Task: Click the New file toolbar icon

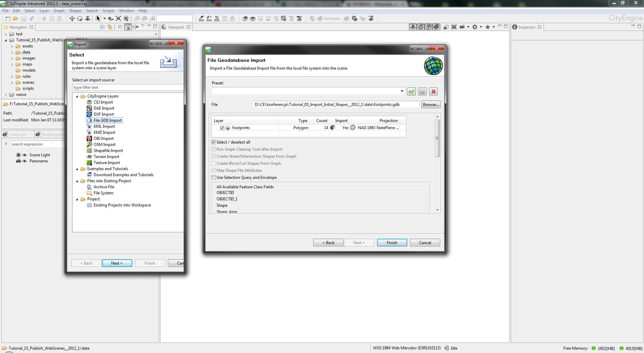Action: [x=8, y=18]
